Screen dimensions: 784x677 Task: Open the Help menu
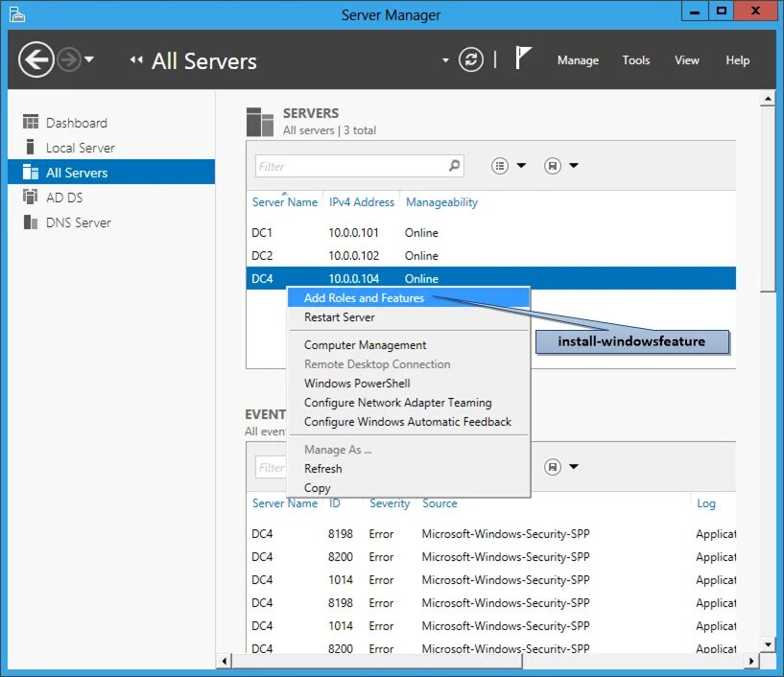738,60
